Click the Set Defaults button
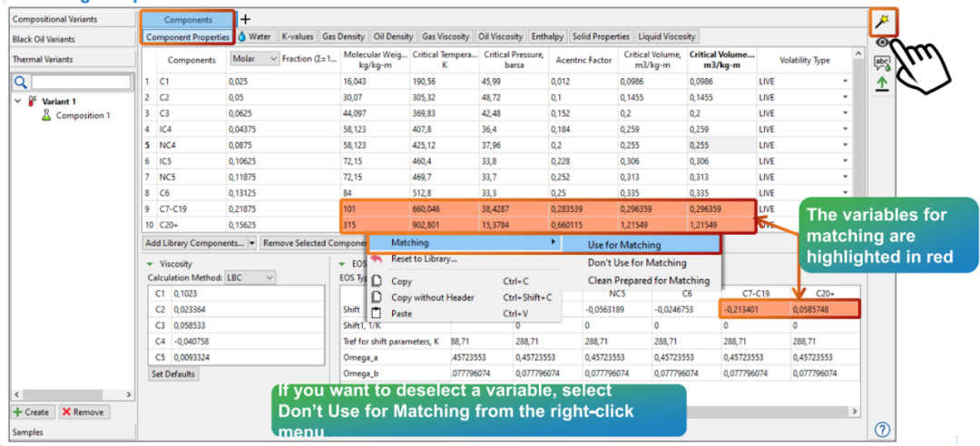 point(173,374)
